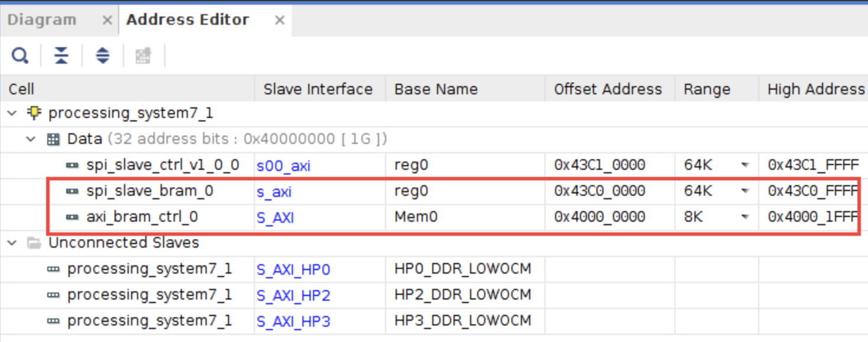Click the uppercase S_AXI interface of axi_bram_ctrl_0
Viewport: 868px width, 342px height.
coord(275,218)
